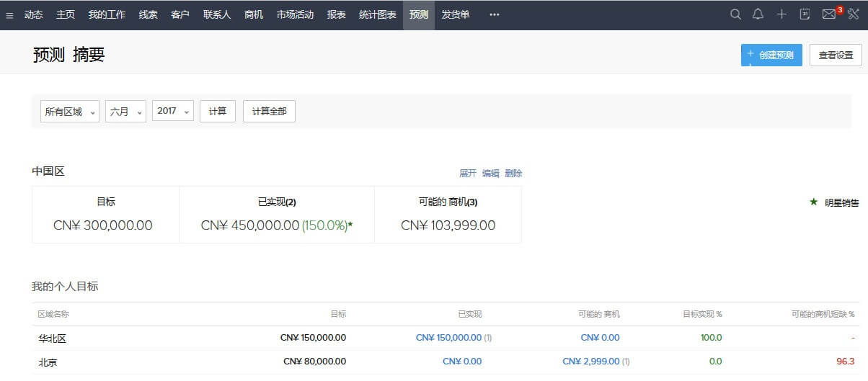
Task: Click the 查看设置 button
Action: click(x=836, y=55)
